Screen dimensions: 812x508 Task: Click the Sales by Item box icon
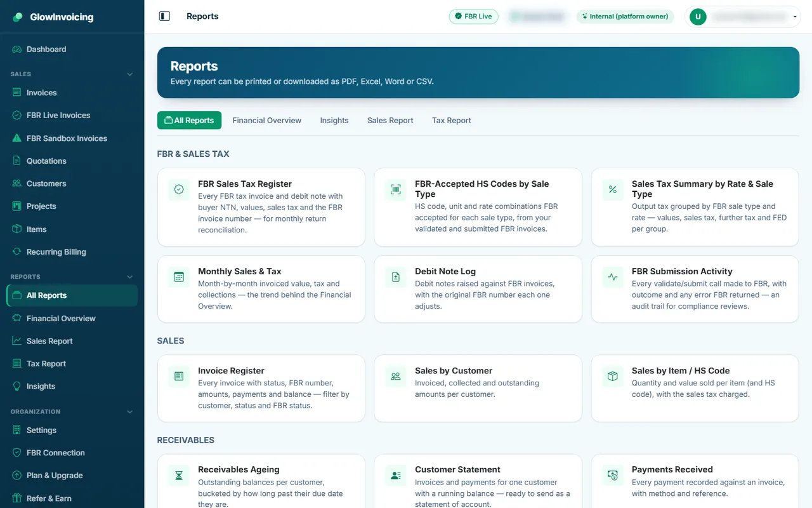point(613,377)
